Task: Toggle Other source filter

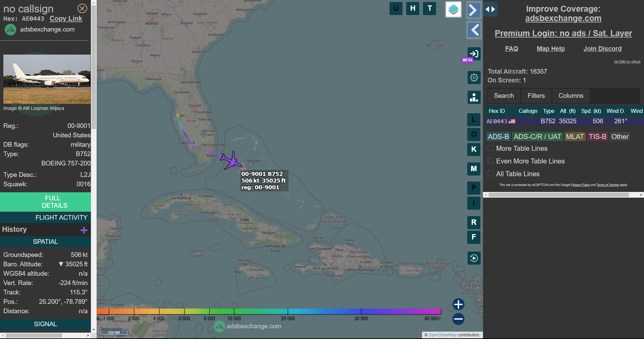Action: click(620, 137)
